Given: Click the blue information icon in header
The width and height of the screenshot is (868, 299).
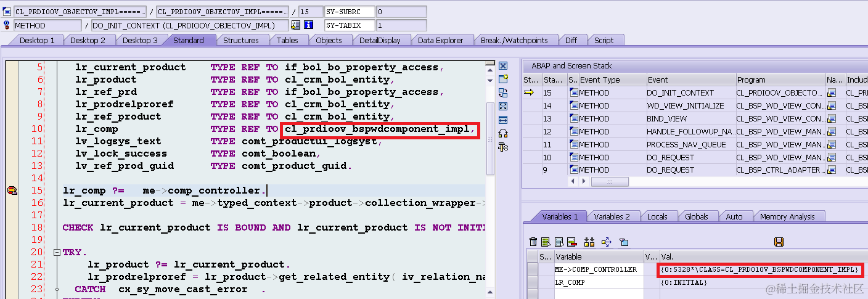Looking at the screenshot, I should click(309, 25).
